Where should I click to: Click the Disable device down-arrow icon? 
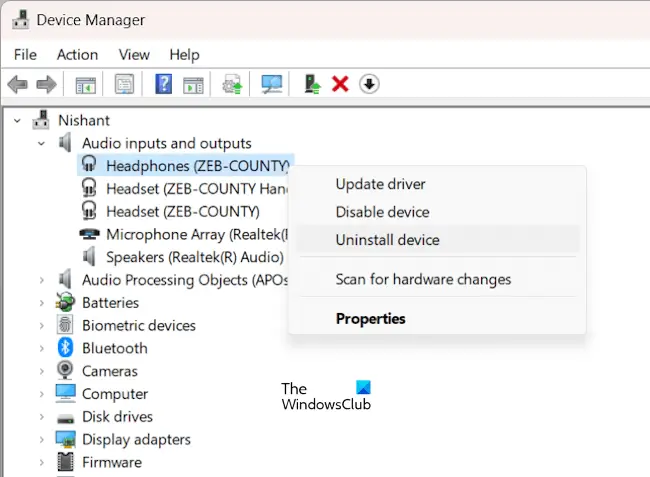tap(369, 84)
